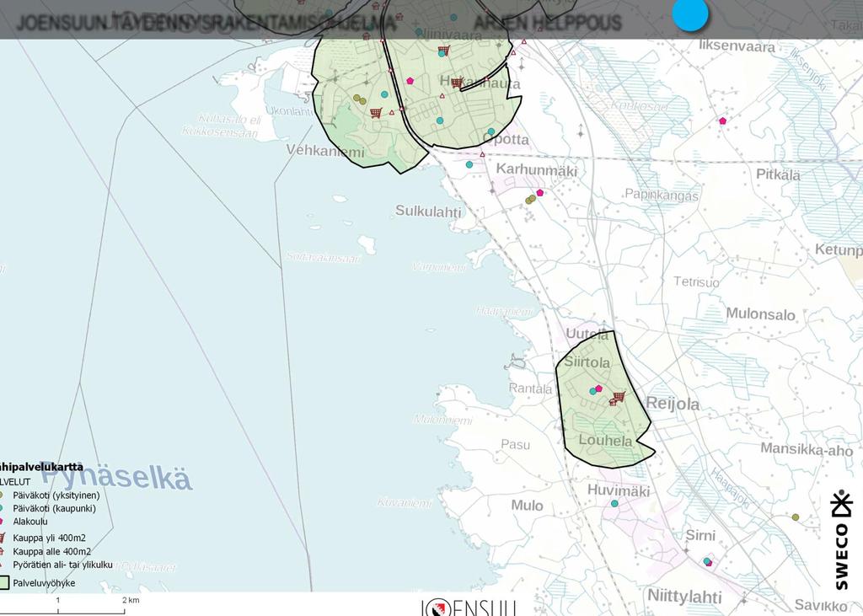Select the pink pentagon in Siirtola zone

click(x=599, y=388)
